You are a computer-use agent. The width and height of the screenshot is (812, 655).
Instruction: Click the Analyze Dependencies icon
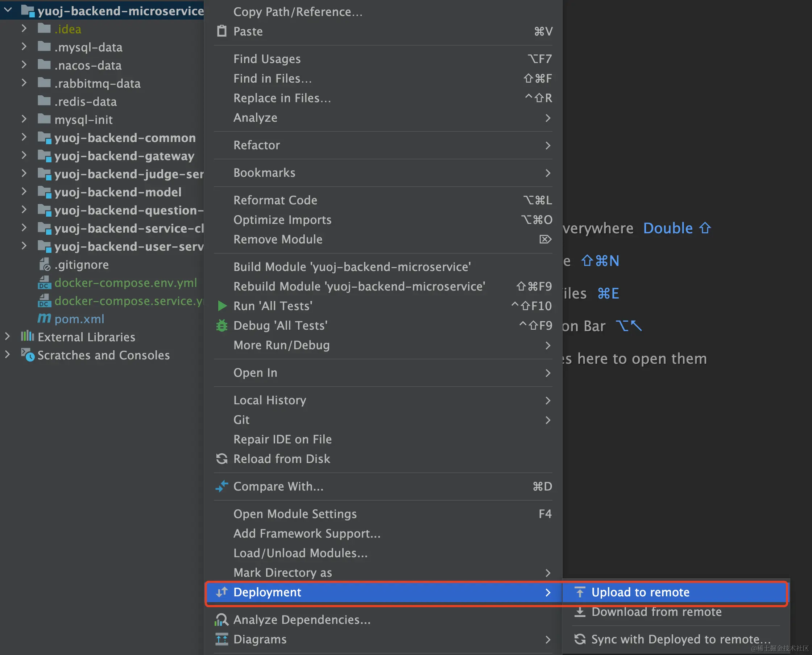click(x=221, y=620)
